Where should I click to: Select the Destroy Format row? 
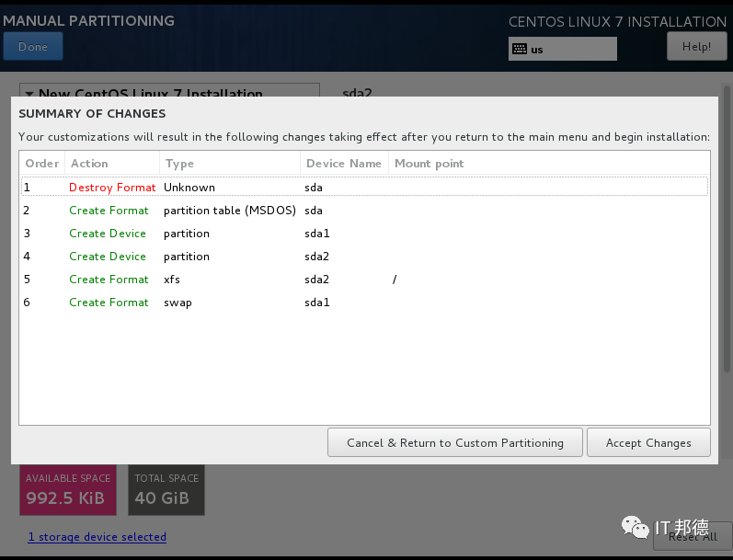pos(364,187)
